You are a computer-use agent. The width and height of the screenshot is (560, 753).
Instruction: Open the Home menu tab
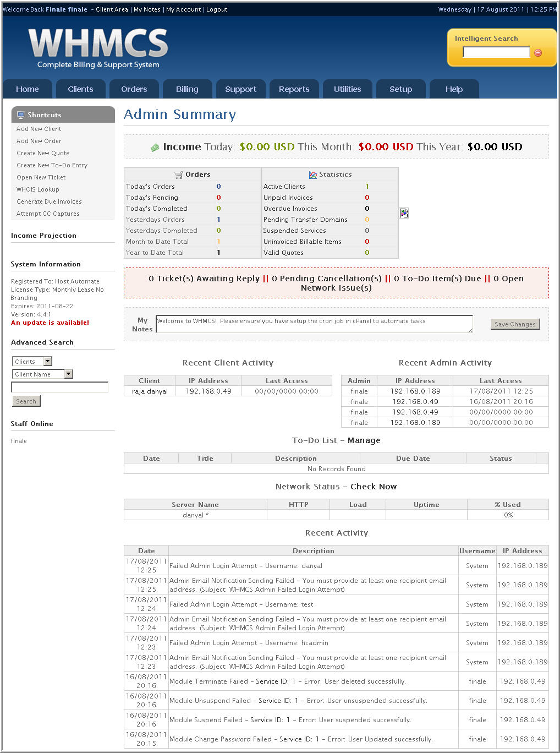pos(28,89)
